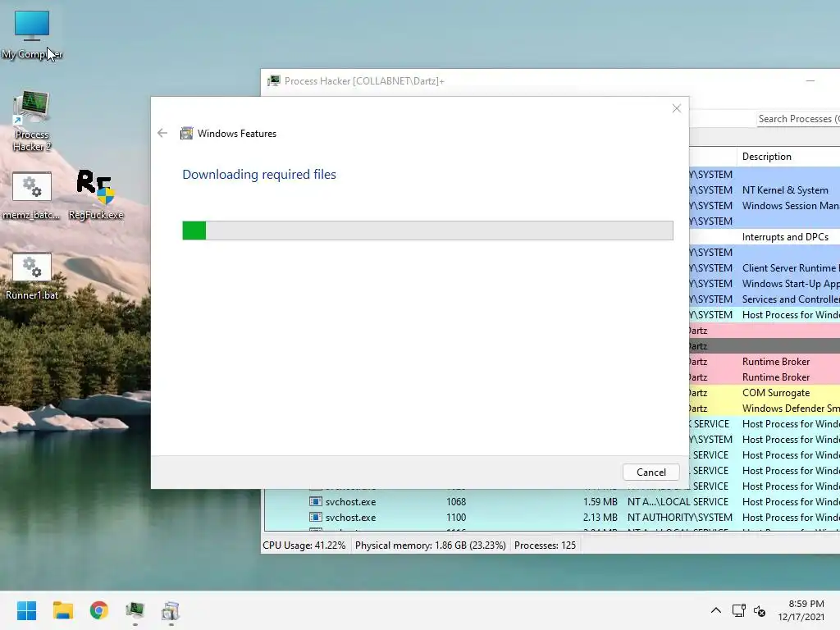
Task: Click 2.13 MB memory value cell
Action: tap(600, 518)
